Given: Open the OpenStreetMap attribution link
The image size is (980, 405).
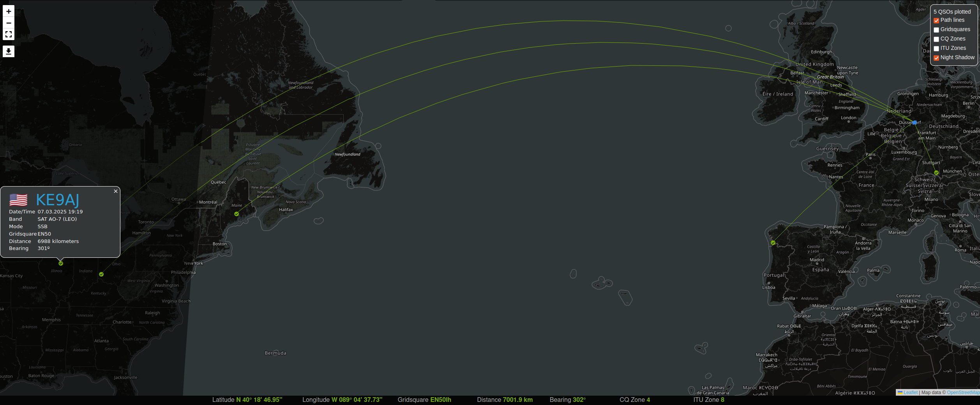Looking at the screenshot, I should point(963,393).
